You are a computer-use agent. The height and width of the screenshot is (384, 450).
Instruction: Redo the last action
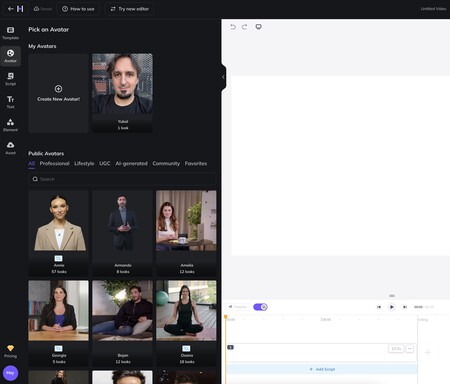[x=245, y=27]
